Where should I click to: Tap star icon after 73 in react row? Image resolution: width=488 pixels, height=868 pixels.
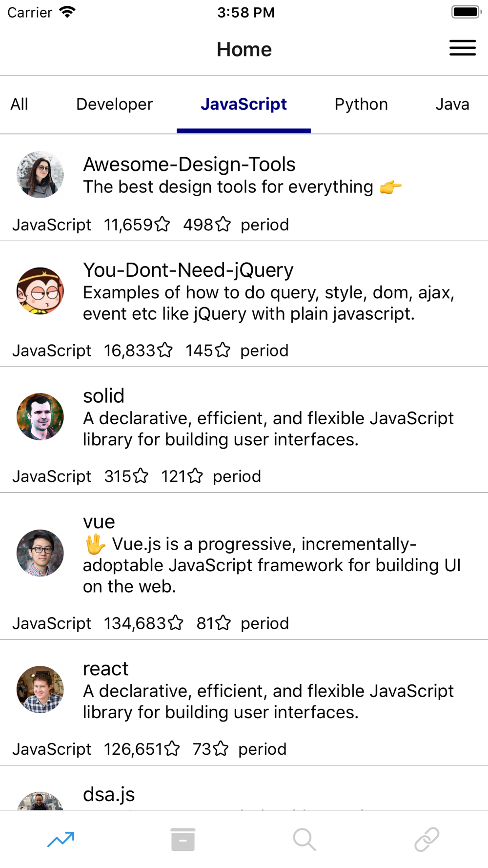click(221, 749)
